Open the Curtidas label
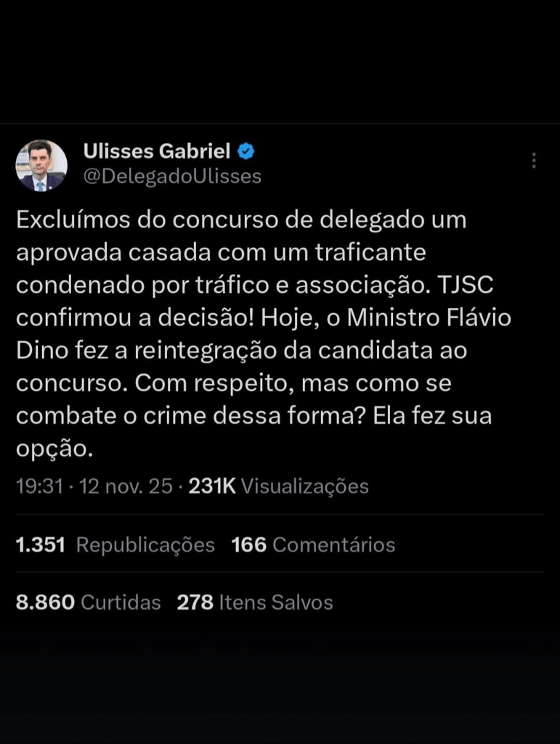 coord(121,602)
